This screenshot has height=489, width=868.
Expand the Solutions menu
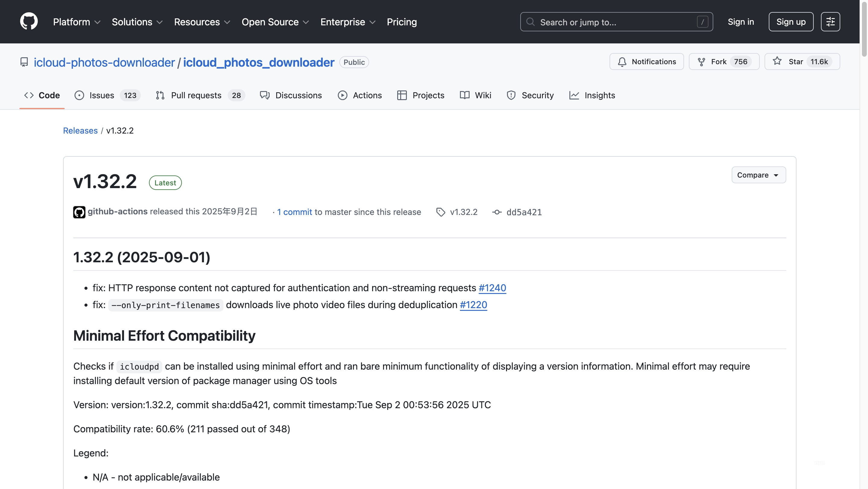tap(137, 22)
